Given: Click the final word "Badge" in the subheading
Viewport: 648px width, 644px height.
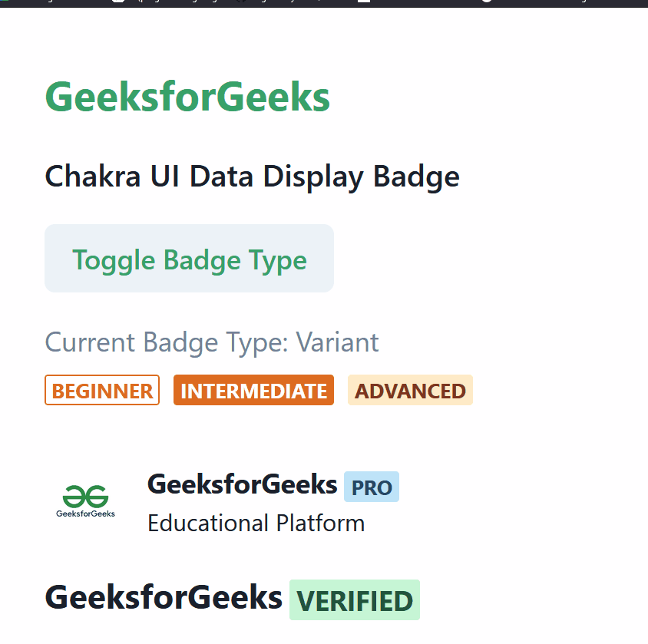Looking at the screenshot, I should coord(416,177).
